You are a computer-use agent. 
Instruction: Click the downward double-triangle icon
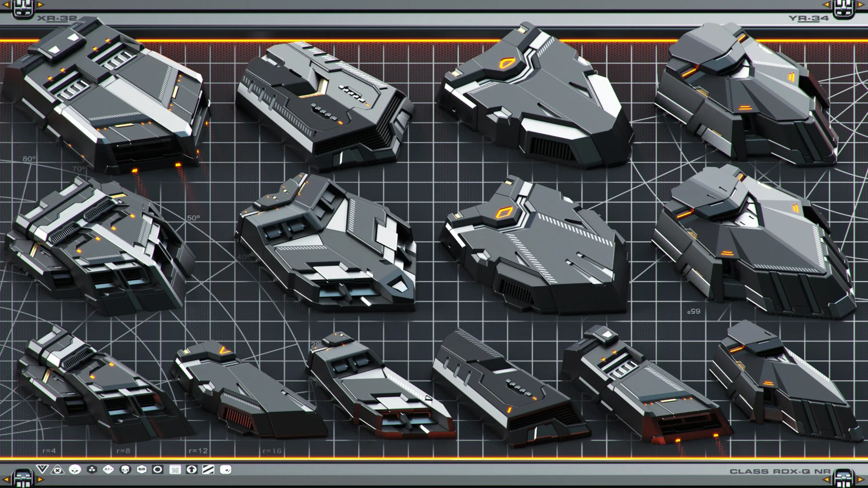42,469
